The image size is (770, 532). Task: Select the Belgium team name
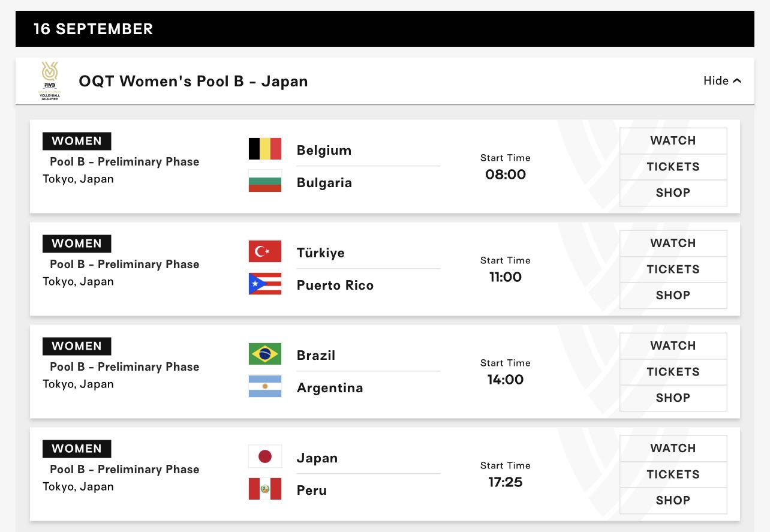point(324,150)
